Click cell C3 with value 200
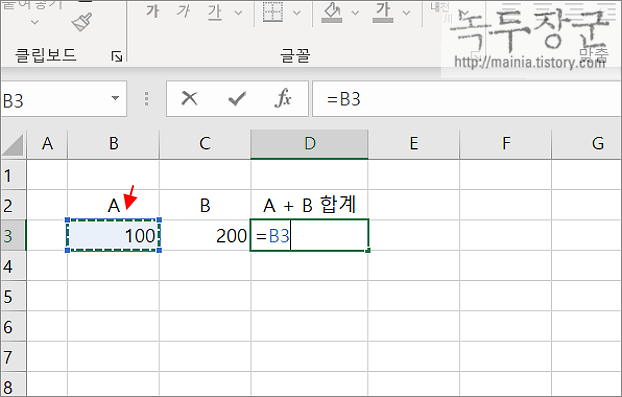Viewport: 622px width, 397px height. point(205,236)
